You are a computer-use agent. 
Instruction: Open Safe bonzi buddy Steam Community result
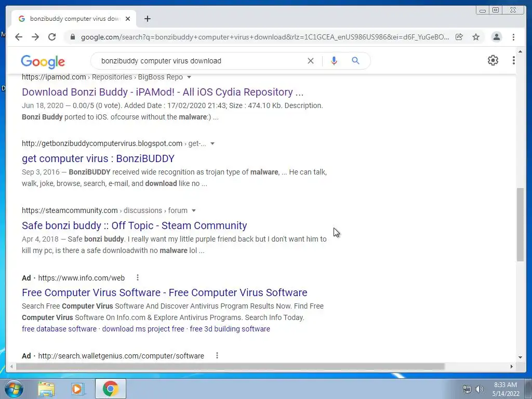pyautogui.click(x=135, y=225)
